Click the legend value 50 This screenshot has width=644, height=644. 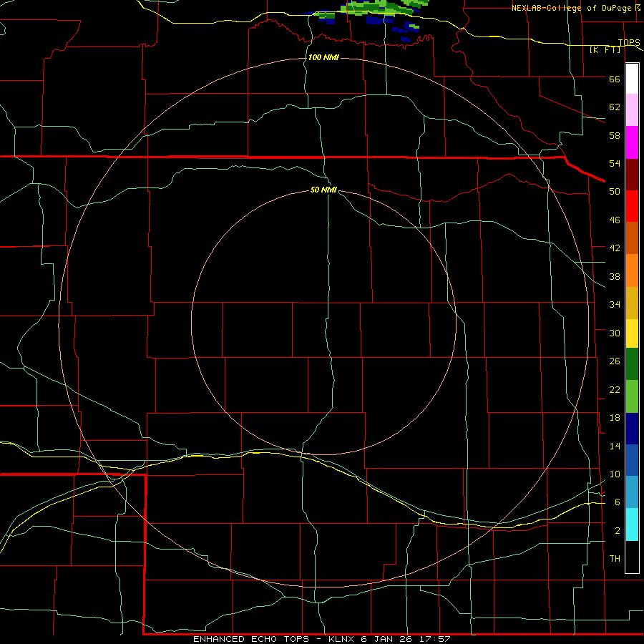(615, 192)
